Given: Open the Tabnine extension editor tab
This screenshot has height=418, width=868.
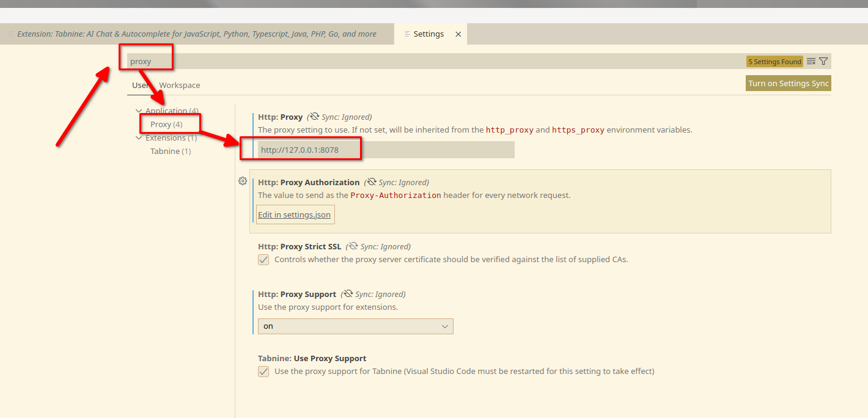Looking at the screenshot, I should click(197, 34).
